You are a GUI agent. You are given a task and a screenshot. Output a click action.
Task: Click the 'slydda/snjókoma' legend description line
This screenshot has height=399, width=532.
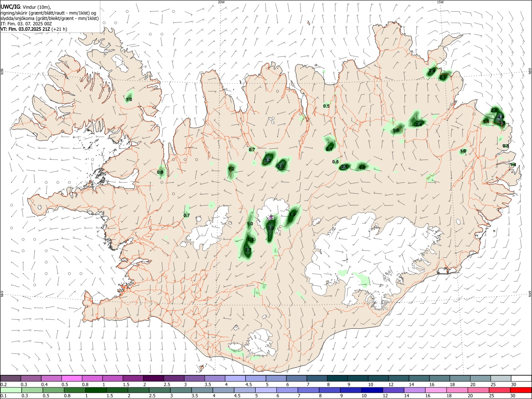[49, 18]
